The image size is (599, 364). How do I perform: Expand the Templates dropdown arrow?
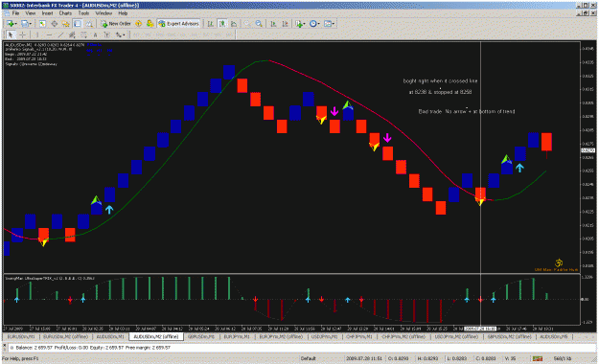coord(334,24)
